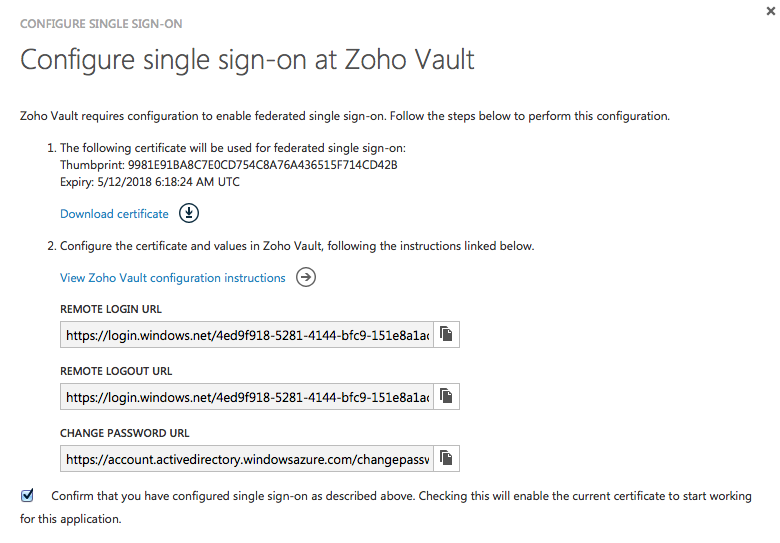The height and width of the screenshot is (543, 780).
Task: Click the REMOTE LOGIN URL label
Action: [x=111, y=310]
